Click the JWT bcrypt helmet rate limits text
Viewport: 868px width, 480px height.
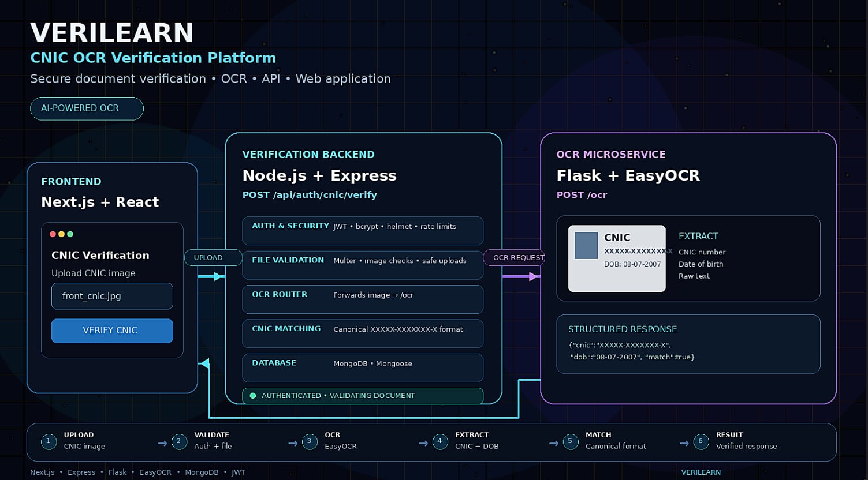394,227
